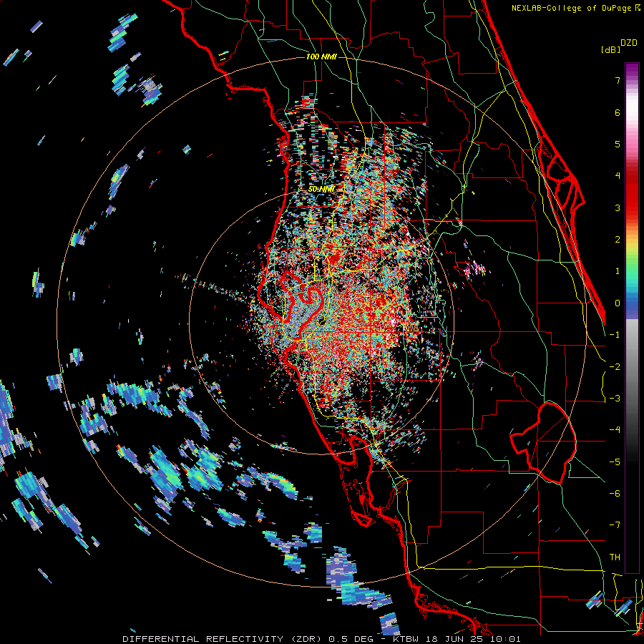Click the 1 dB tick on the scale
This screenshot has width=644, height=644.
[618, 271]
